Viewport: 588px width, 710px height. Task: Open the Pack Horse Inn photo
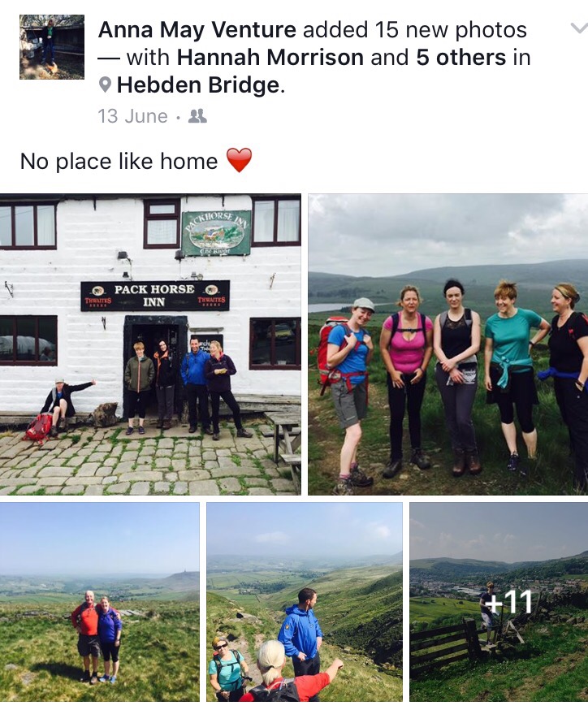click(x=150, y=344)
